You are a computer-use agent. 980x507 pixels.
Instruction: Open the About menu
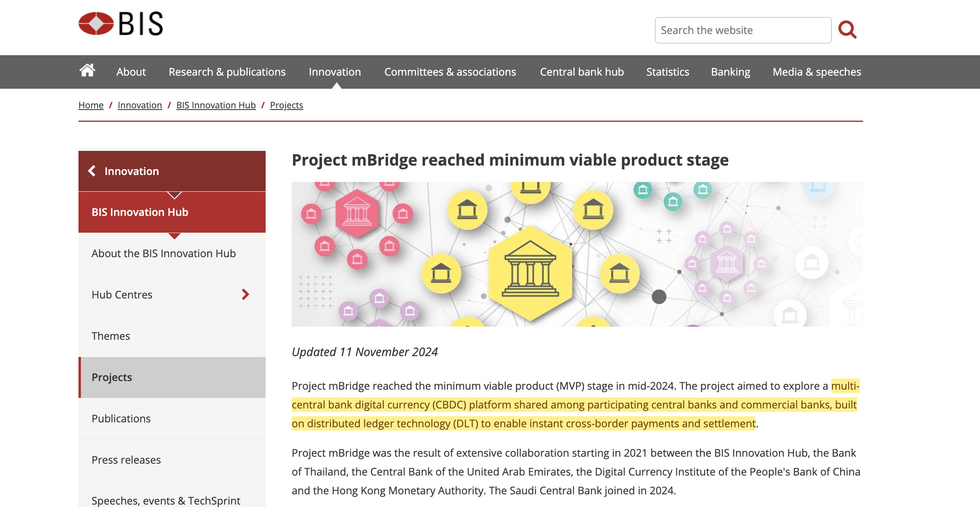tap(131, 72)
